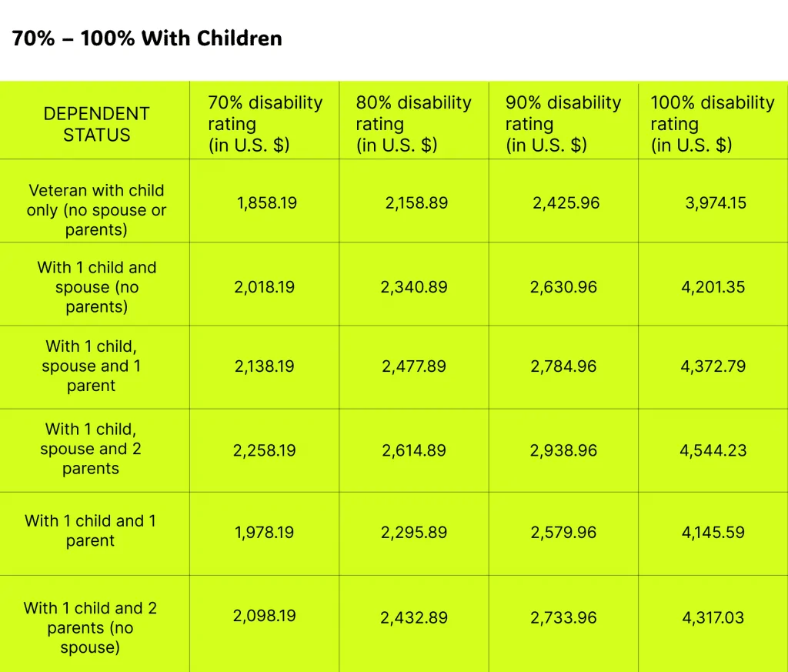Select the DEPENDENT STATUS column header
788x672 pixels.
tap(96, 124)
